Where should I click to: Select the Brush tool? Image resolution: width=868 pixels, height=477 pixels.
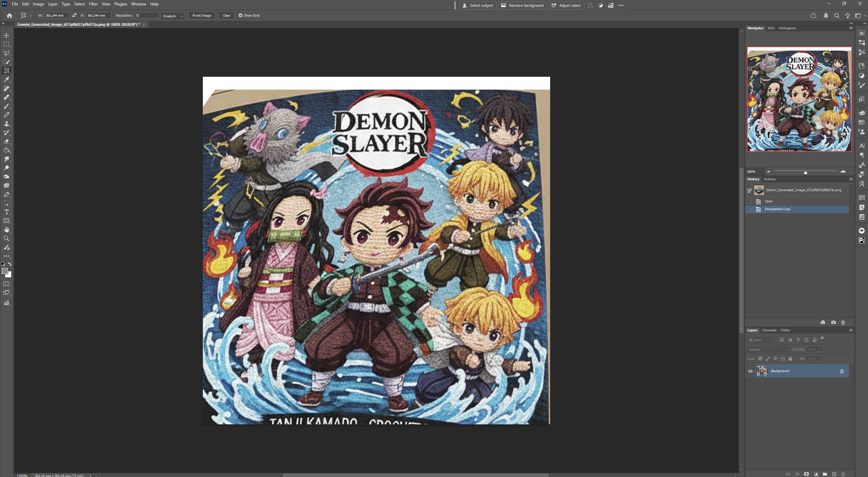6,106
